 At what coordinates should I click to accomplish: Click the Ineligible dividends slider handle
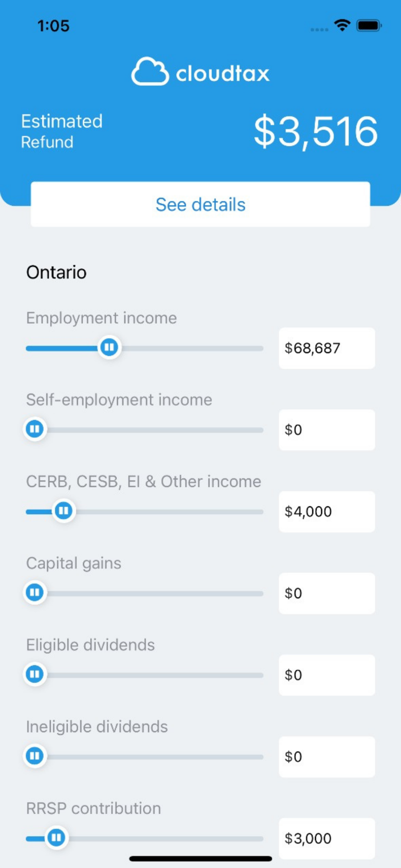tap(35, 756)
